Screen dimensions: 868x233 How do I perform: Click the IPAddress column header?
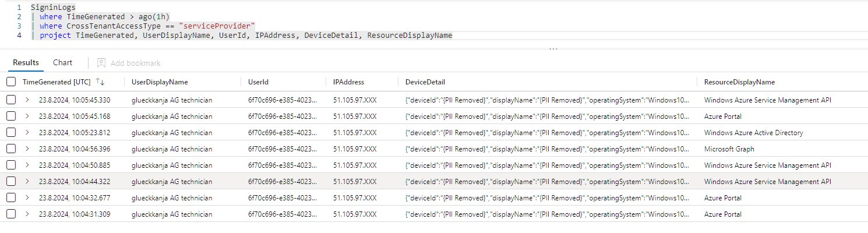click(348, 82)
